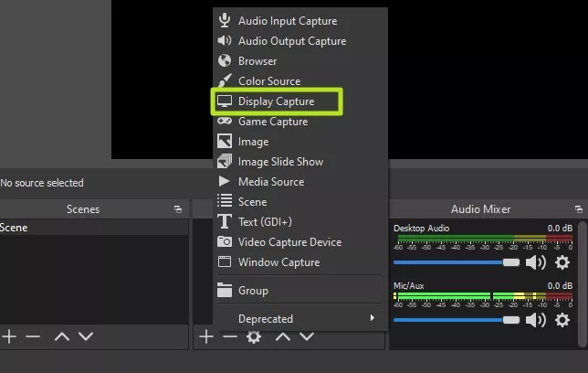Pick Browser from the add source menu
Image resolution: width=588 pixels, height=373 pixels.
257,61
